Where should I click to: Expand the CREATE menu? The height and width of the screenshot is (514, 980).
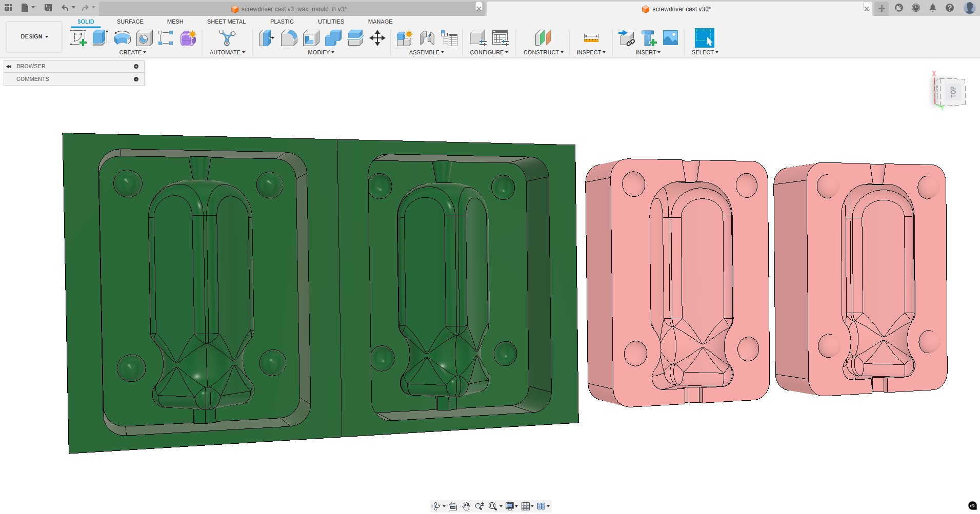coord(132,52)
